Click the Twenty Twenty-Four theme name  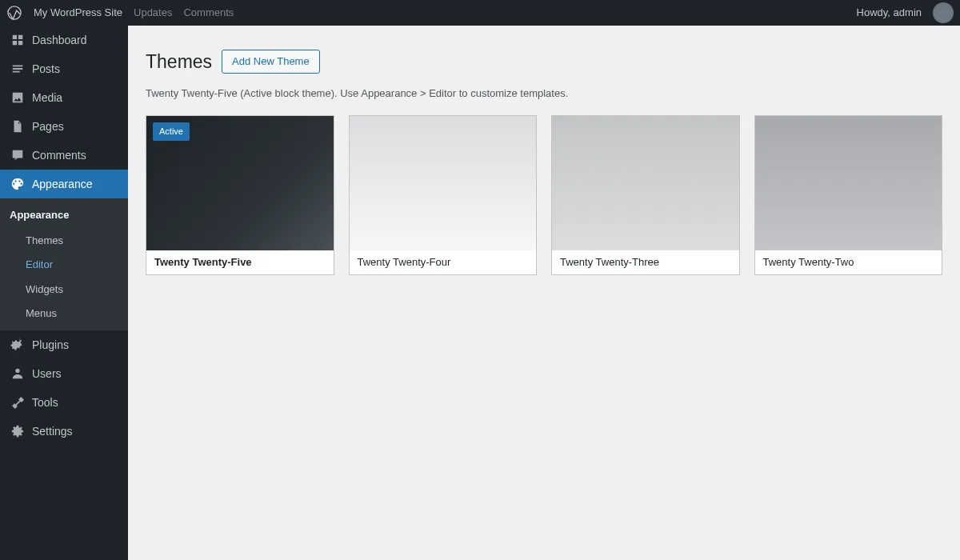click(x=404, y=262)
